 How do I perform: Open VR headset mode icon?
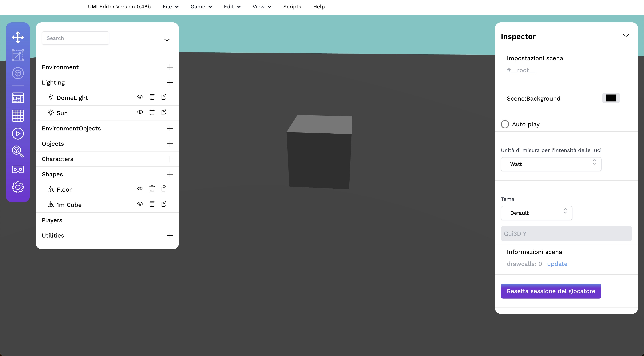18,169
